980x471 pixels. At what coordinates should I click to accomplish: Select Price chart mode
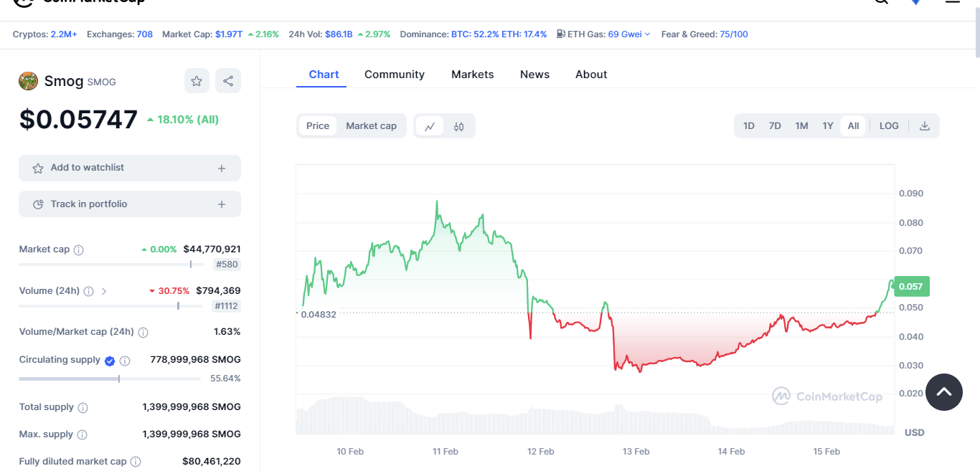[x=318, y=125]
